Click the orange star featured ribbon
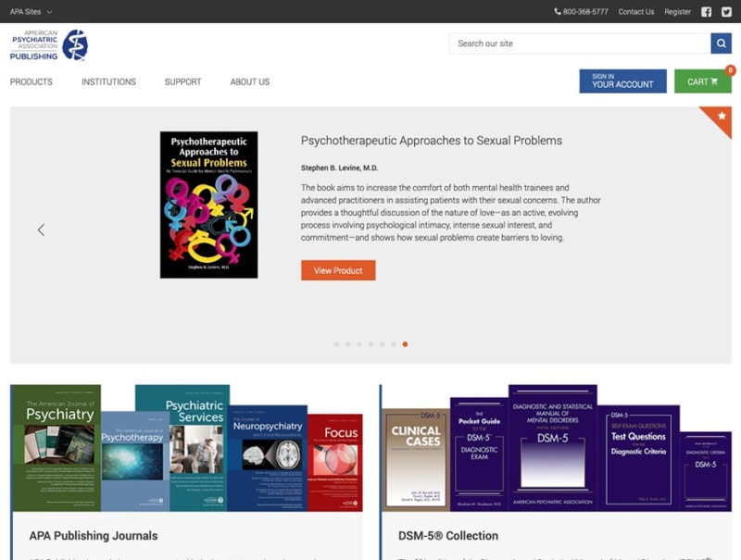The width and height of the screenshot is (741, 560). point(720,118)
